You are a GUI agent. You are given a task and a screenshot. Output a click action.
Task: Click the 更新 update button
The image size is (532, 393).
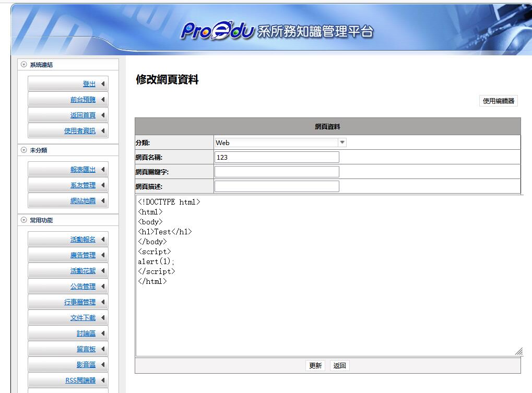pyautogui.click(x=315, y=365)
